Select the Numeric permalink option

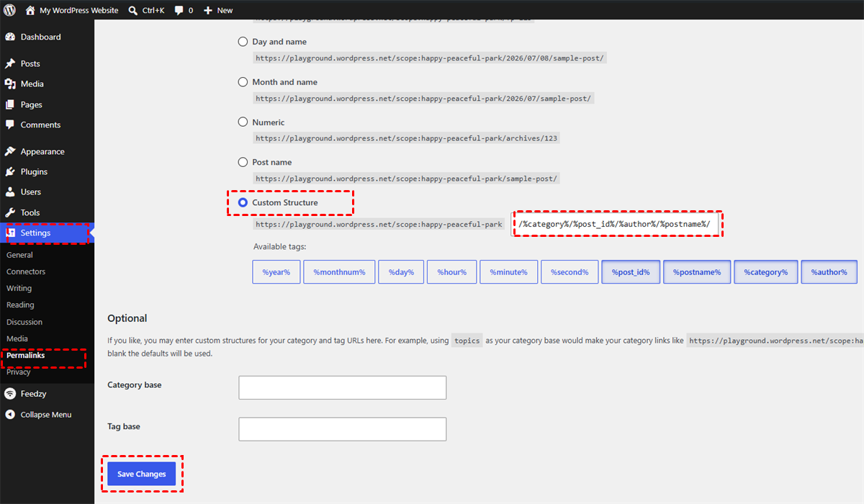pyautogui.click(x=243, y=122)
